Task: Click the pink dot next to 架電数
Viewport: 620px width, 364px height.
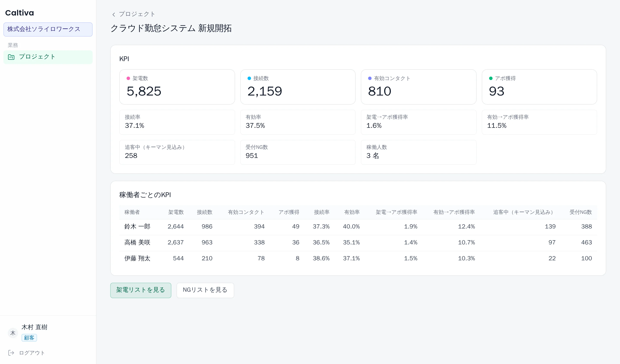Action: pos(128,78)
